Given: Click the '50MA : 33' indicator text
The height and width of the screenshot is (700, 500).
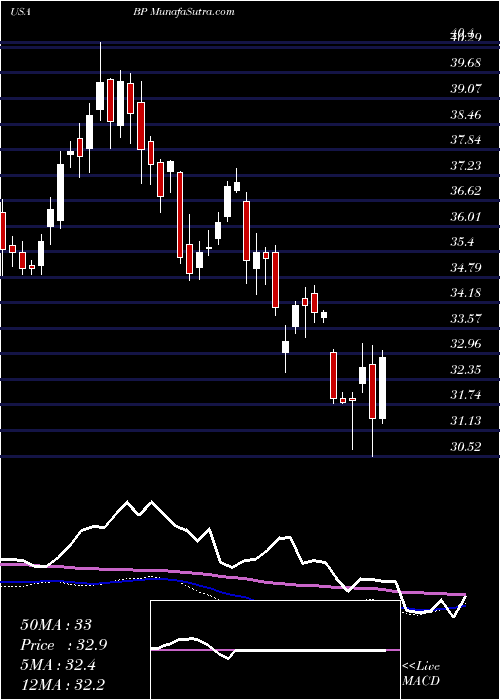Looking at the screenshot, I should tap(56, 625).
